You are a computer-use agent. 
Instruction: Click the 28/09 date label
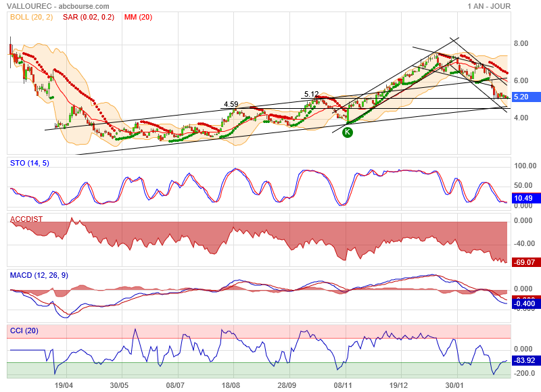[x=287, y=385]
